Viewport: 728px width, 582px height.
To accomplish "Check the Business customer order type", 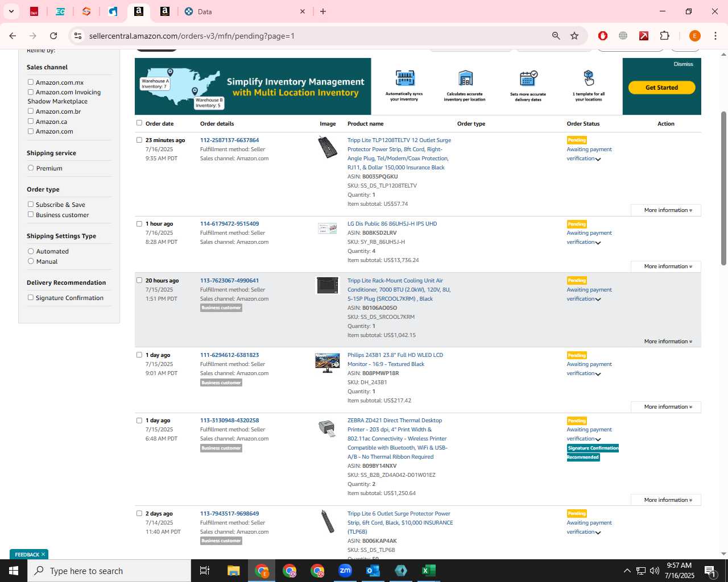I will coord(31,214).
